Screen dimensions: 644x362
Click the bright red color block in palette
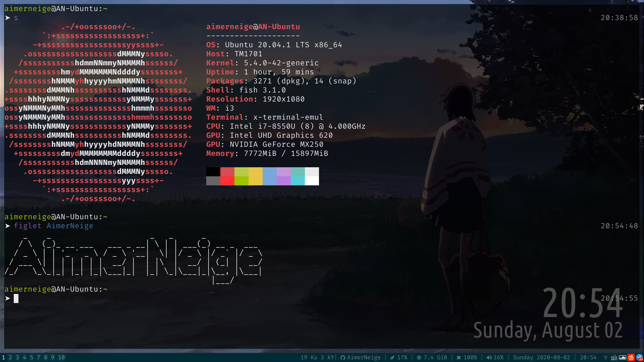point(227,181)
